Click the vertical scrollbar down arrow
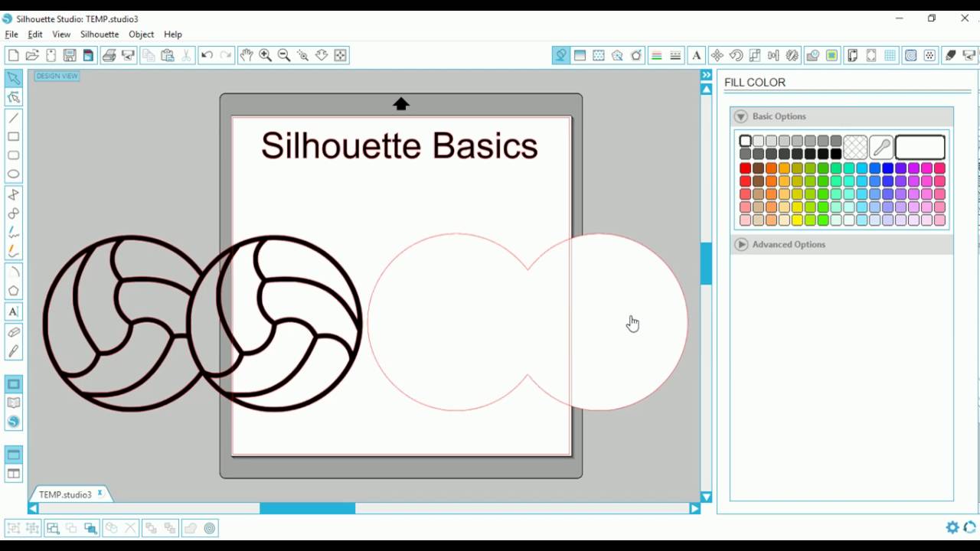980x551 pixels. pos(706,497)
